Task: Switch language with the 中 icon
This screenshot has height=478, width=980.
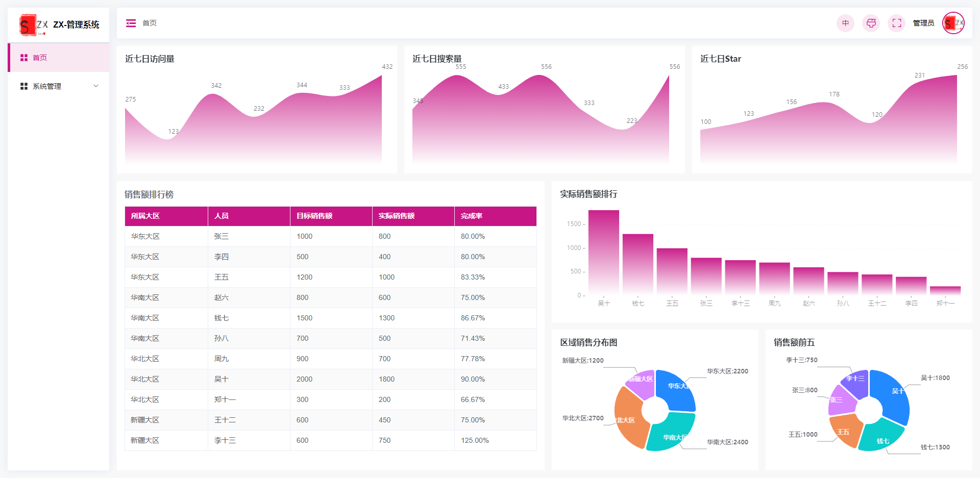Action: point(845,23)
